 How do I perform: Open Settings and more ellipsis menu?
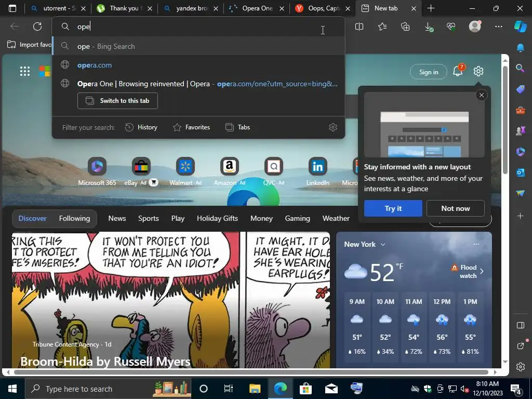[x=498, y=26]
